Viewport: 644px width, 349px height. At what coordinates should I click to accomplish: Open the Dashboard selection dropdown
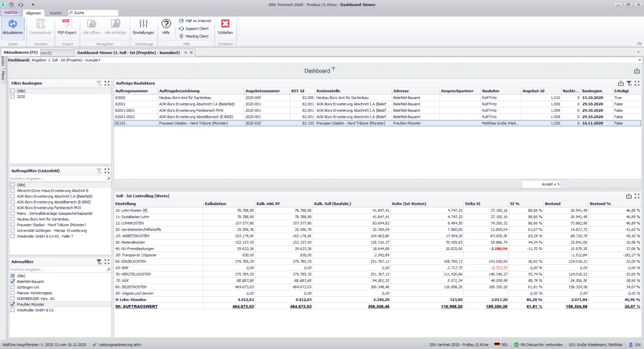click(639, 60)
